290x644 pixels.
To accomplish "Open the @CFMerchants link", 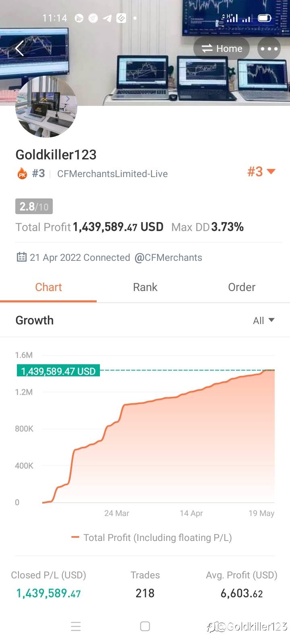I will 168,258.
